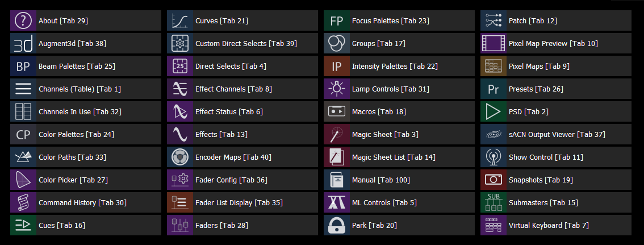
Task: Open the Curves graph icon
Action: coord(180,20)
